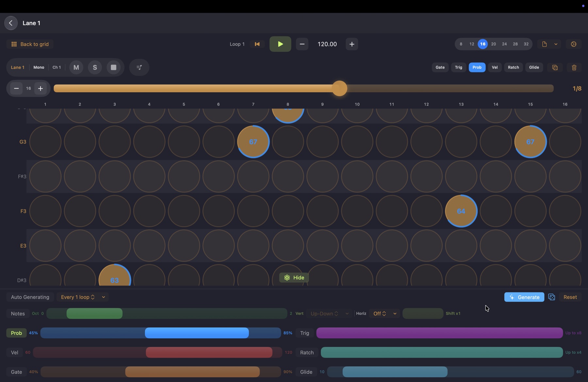Decrease tempo with the minus button

(302, 44)
